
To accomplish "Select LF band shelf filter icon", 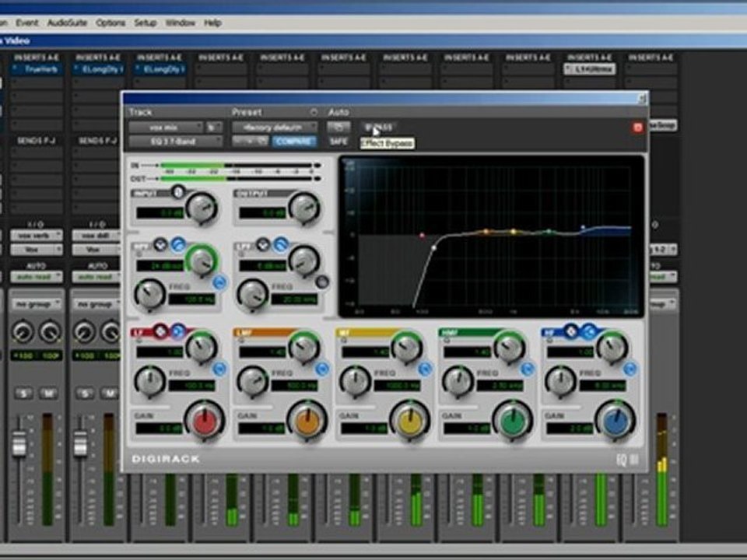I will (178, 330).
